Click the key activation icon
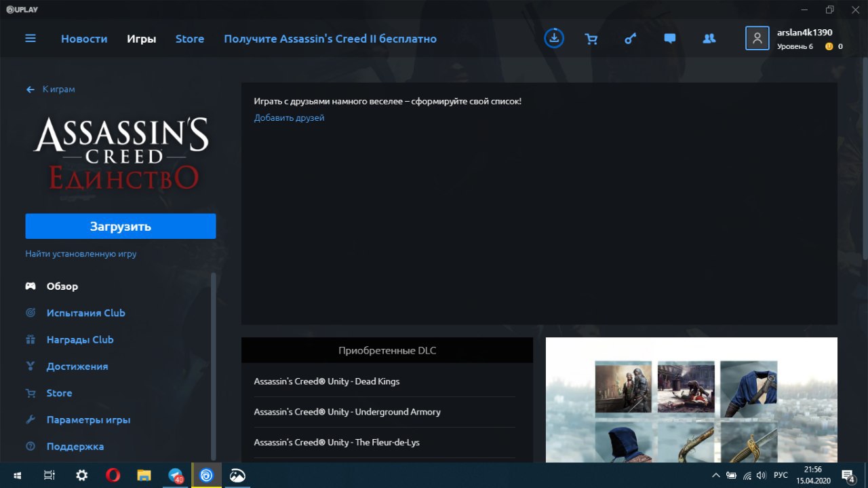The height and width of the screenshot is (488, 868). click(x=631, y=39)
